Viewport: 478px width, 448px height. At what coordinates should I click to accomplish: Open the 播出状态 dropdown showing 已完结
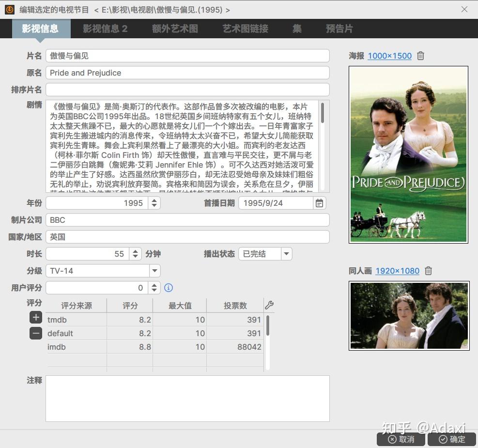click(x=286, y=253)
